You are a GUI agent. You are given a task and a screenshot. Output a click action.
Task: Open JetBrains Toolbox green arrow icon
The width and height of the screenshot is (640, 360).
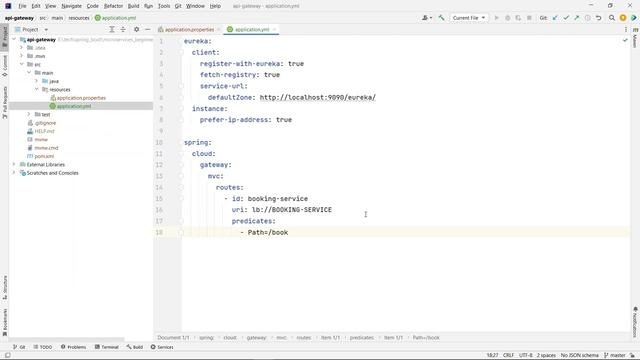click(633, 18)
